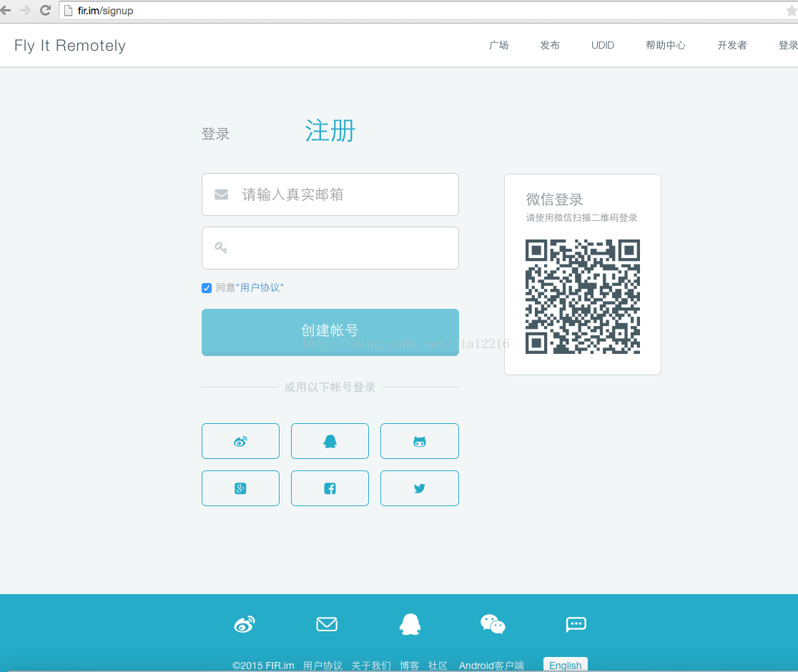Sign in with Twitter button
This screenshot has width=798, height=672.
419,488
